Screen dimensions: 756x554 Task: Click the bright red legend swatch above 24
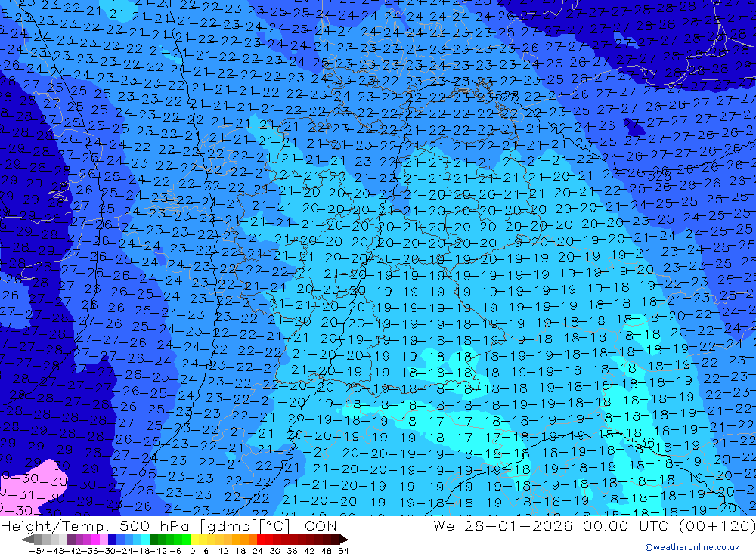coord(260,539)
